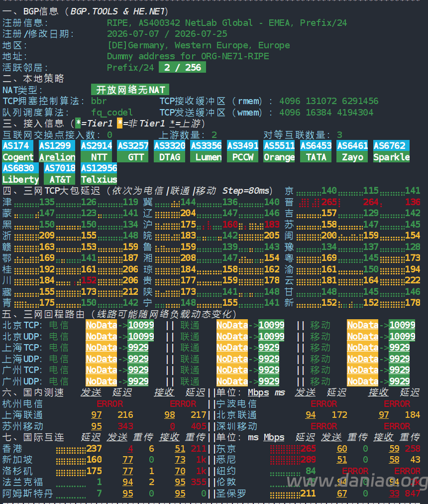Click the 265 latency value for 东京

click(x=308, y=448)
